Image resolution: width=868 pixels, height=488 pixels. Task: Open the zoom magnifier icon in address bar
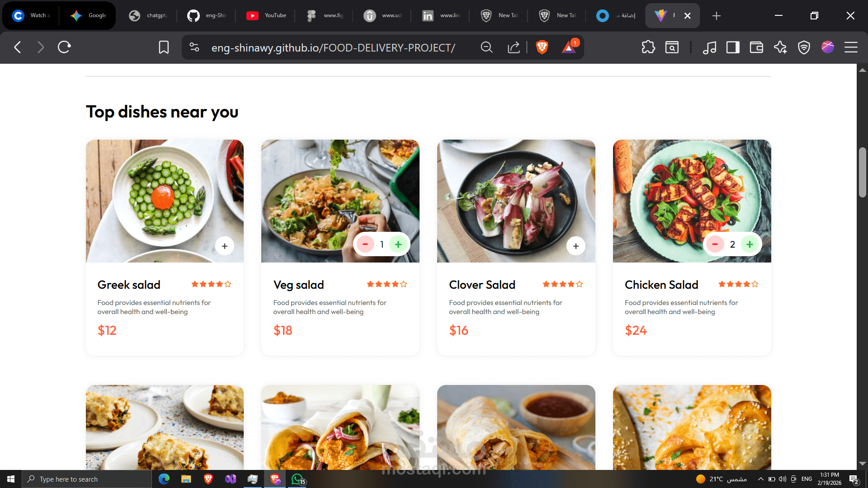tap(486, 47)
